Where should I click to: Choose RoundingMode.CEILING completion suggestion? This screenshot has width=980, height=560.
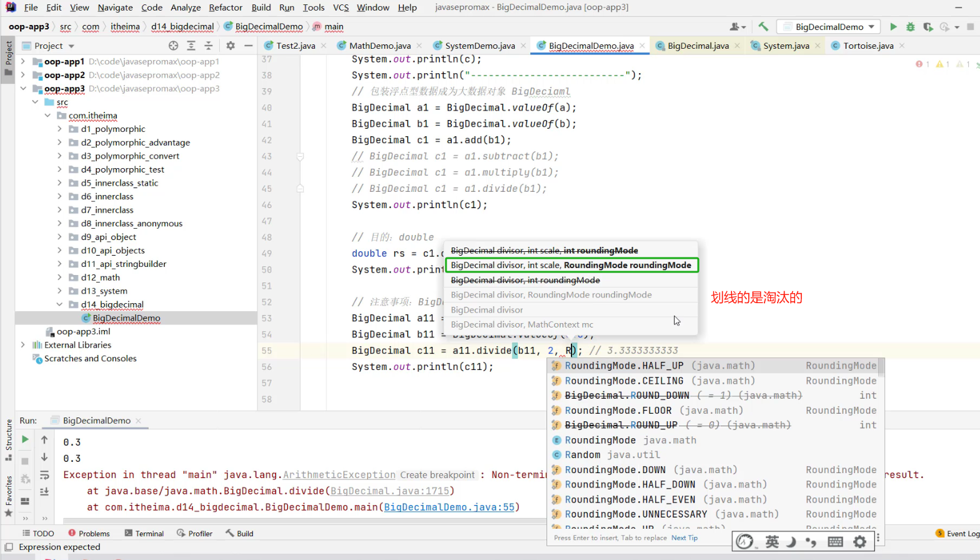point(713,381)
